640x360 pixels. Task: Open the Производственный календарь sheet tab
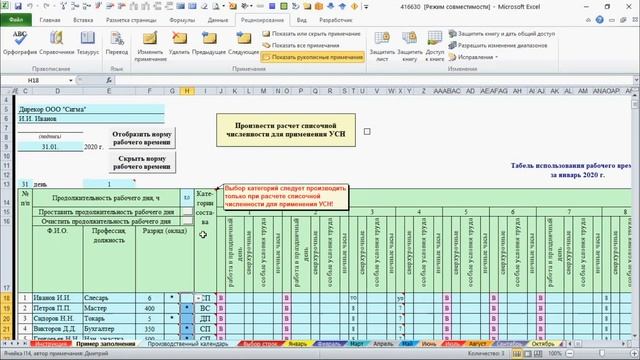(188, 344)
